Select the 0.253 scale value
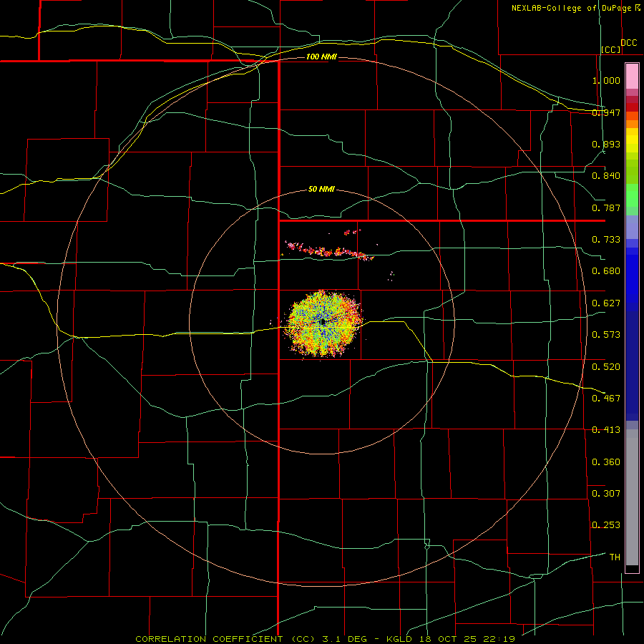644x644 pixels. 606,525
